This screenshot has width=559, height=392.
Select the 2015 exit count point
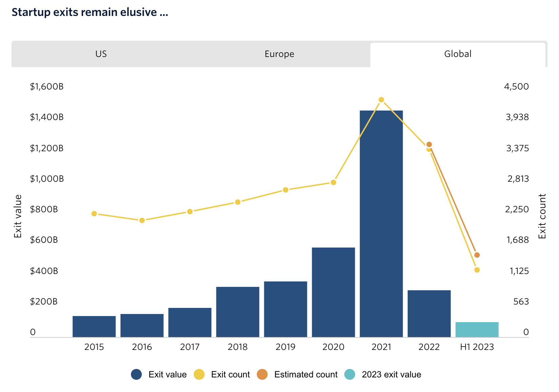pyautogui.click(x=94, y=214)
